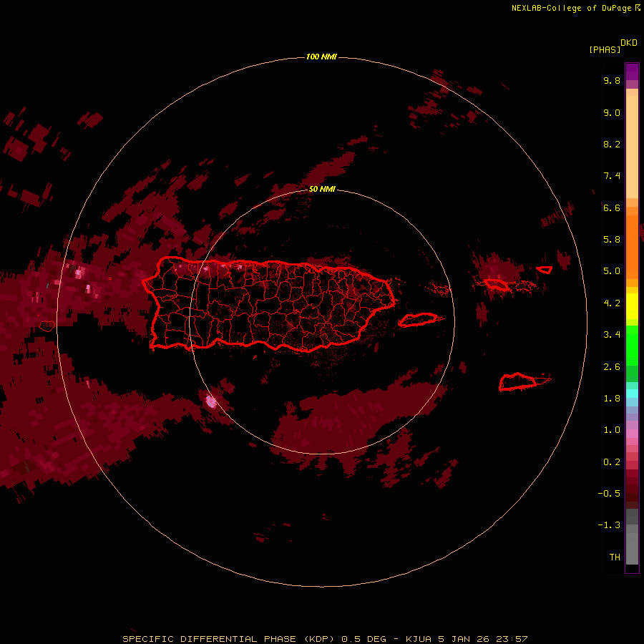Viewport: 644px width, 644px height.
Task: Click the [PHAS] legend heading
Action: pyautogui.click(x=605, y=49)
